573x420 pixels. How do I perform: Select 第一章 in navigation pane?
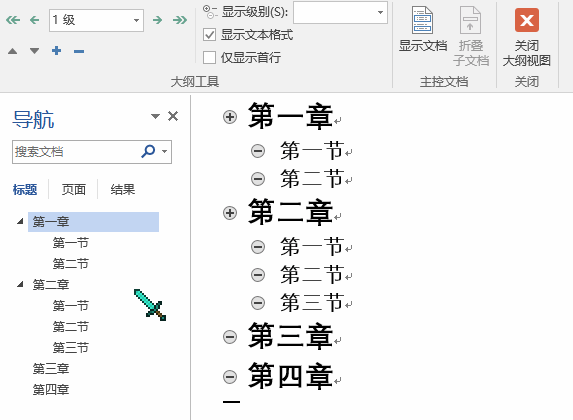[94, 222]
